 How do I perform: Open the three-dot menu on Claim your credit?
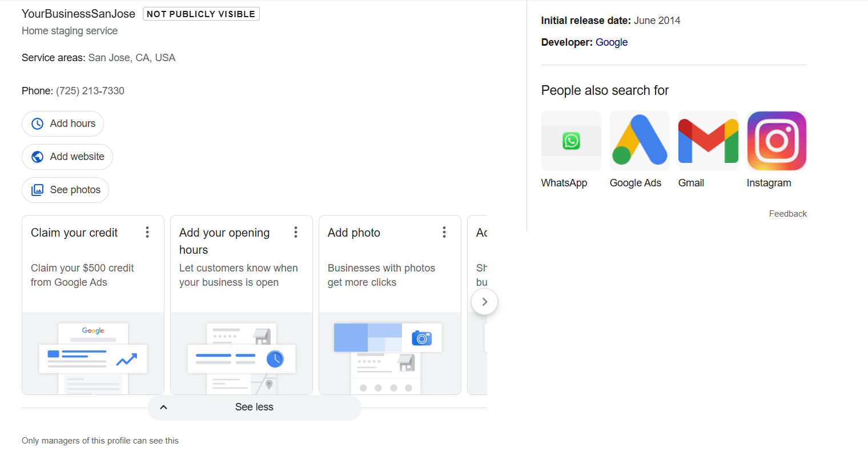pos(147,232)
